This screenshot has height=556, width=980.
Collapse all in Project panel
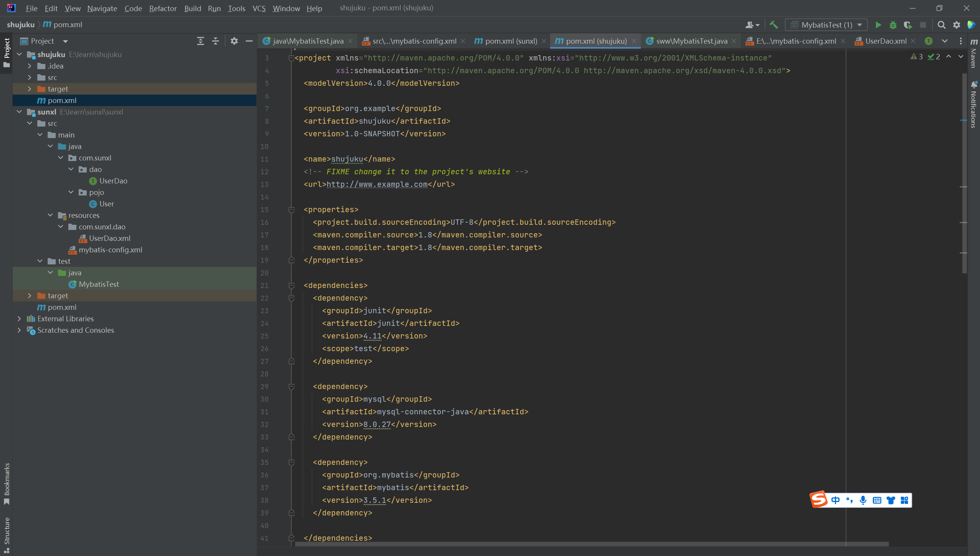[216, 41]
